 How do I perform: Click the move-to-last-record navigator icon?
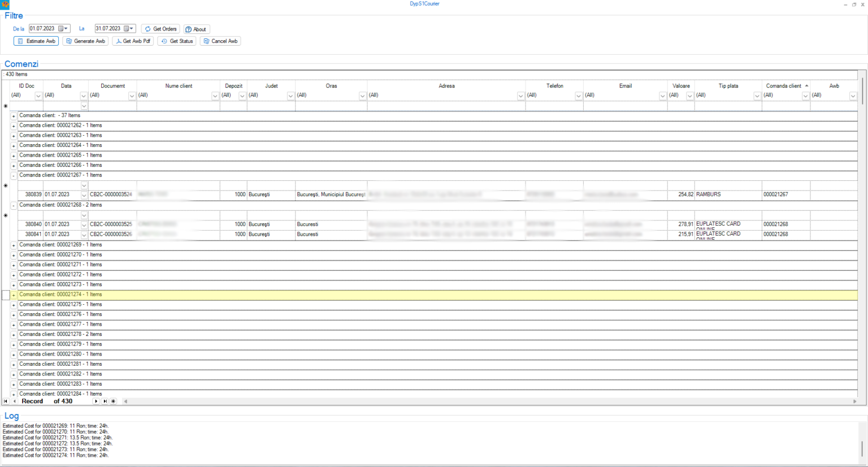105,401
